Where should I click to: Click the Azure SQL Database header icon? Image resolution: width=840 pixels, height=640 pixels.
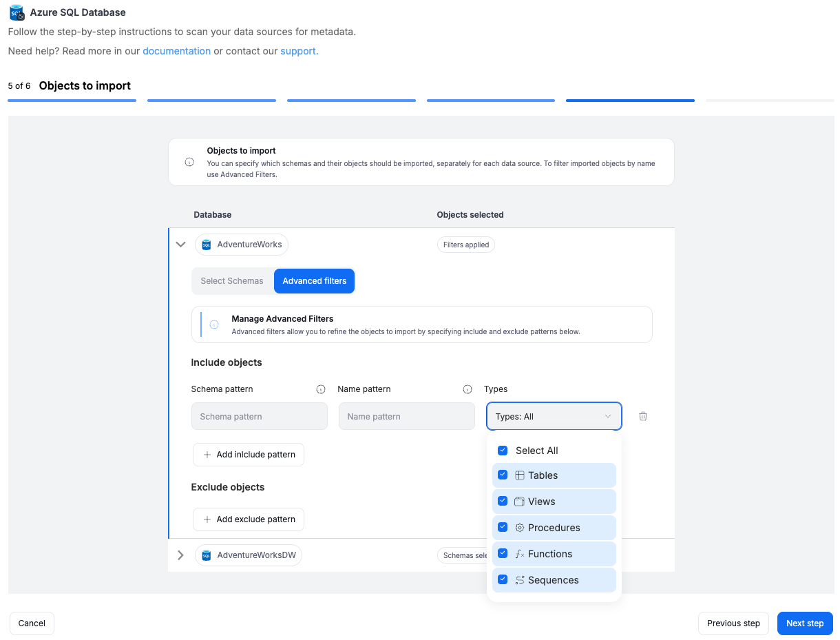(x=17, y=12)
